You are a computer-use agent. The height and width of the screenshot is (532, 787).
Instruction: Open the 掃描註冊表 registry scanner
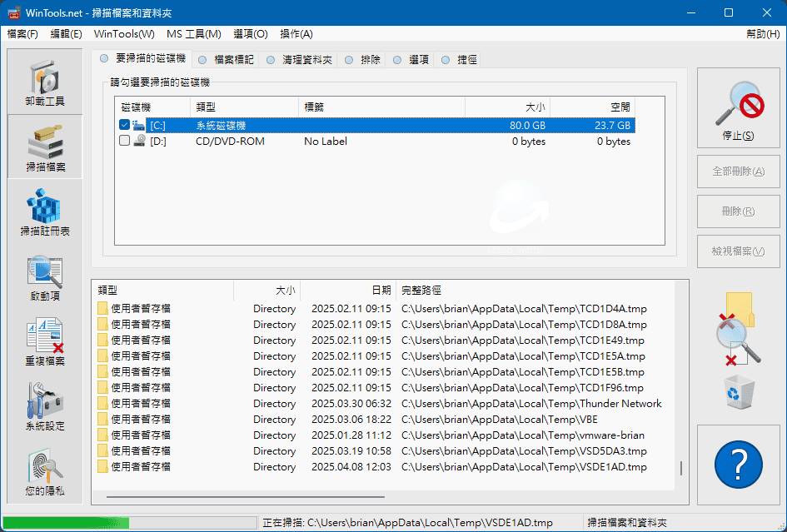coord(44,212)
